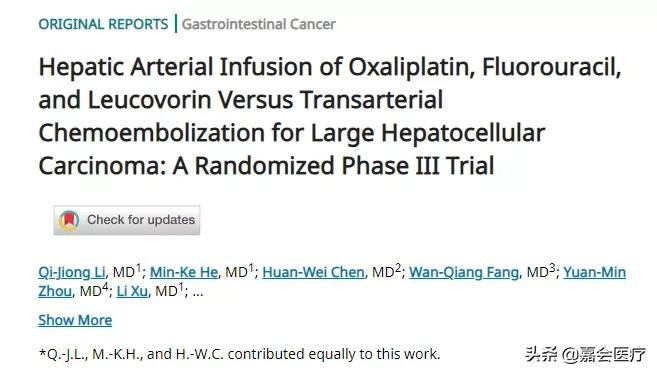Viewport: 657px width, 374px height.
Task: Select the Wan-Qiang Fang author link
Action: click(464, 272)
